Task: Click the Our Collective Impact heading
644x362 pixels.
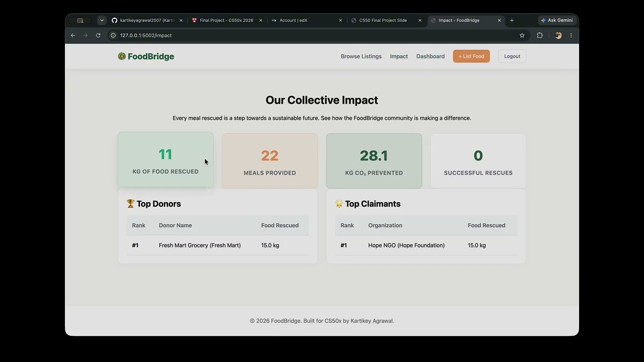Action: point(322,100)
